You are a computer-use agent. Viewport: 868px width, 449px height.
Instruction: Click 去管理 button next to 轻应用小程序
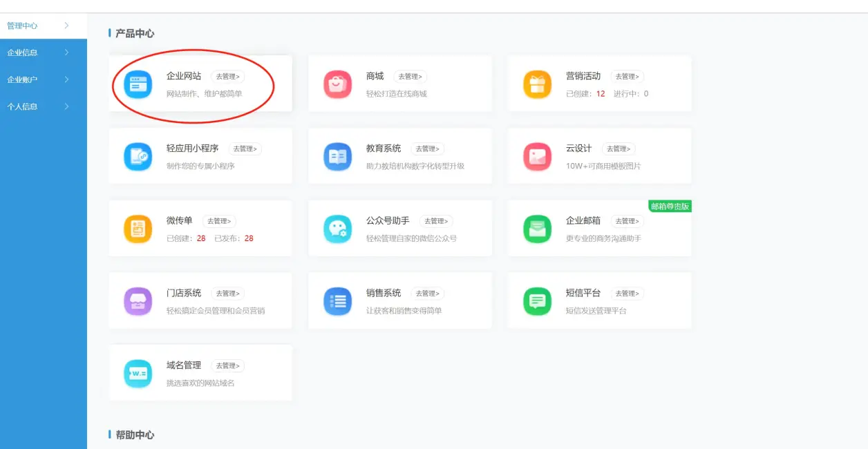(245, 149)
